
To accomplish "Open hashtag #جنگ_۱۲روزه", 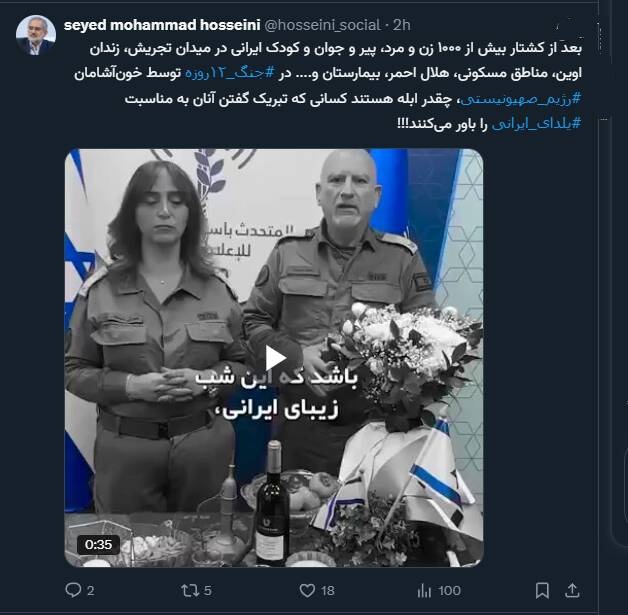I will click(230, 73).
